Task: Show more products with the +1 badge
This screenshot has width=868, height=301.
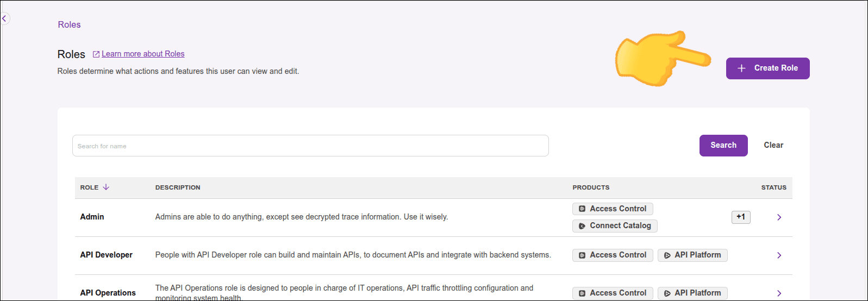Action: [x=741, y=217]
